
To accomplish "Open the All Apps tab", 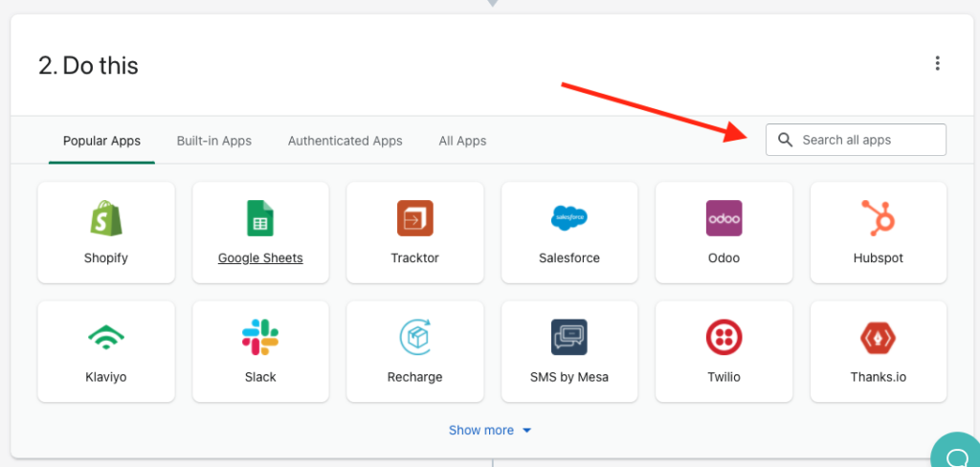I will [462, 141].
